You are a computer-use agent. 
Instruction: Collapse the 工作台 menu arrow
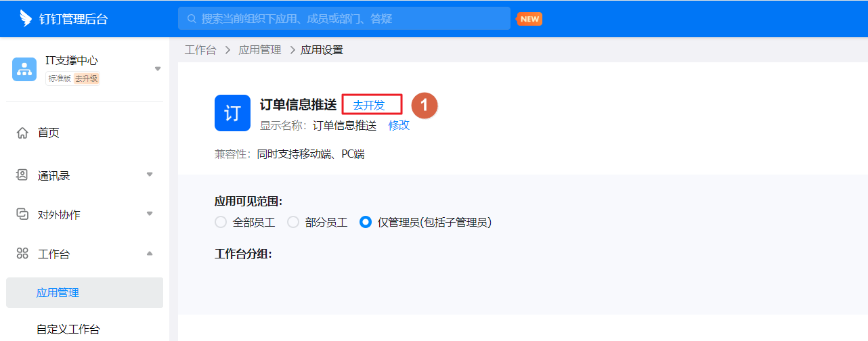click(x=150, y=253)
